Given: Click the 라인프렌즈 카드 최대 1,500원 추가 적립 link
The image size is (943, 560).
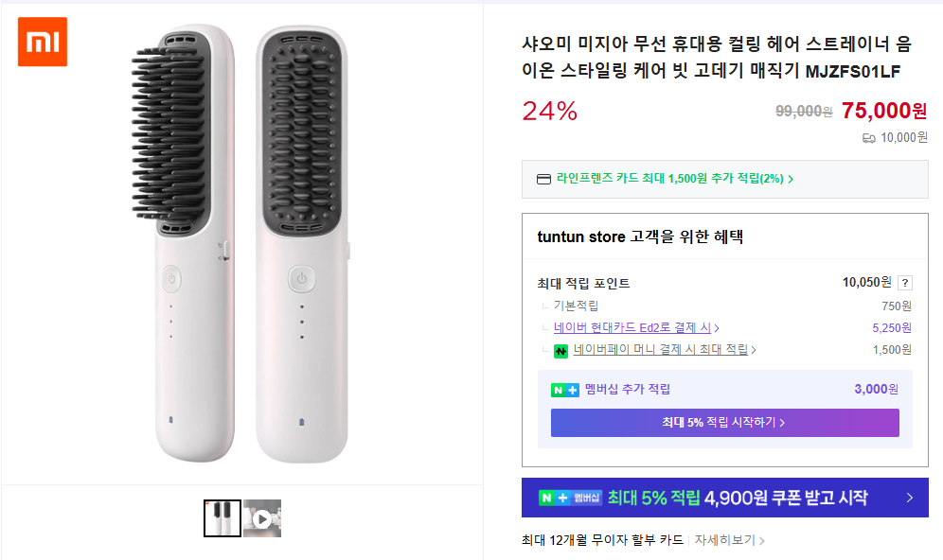Looking at the screenshot, I should [669, 179].
